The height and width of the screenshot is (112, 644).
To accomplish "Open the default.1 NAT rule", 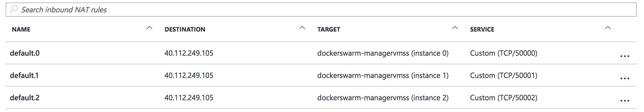I will coord(24,75).
